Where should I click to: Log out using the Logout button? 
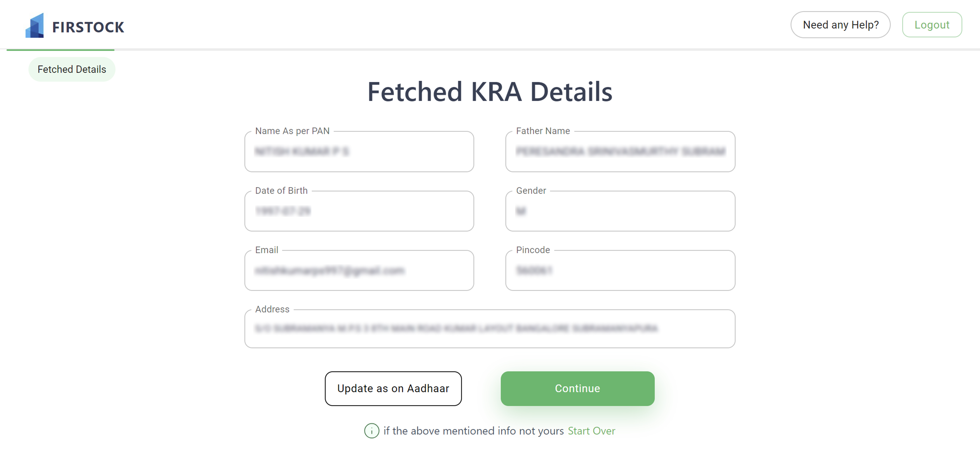tap(932, 25)
